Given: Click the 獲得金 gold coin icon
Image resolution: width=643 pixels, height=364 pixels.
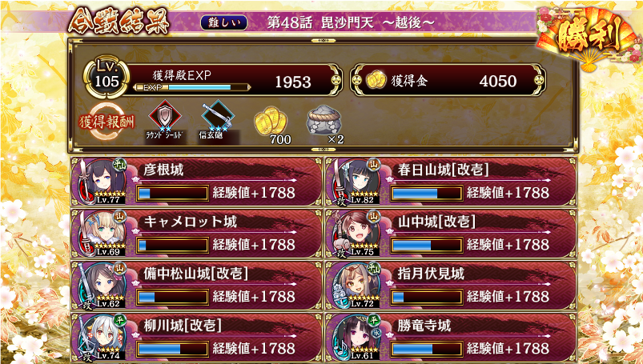Looking at the screenshot, I should point(376,80).
